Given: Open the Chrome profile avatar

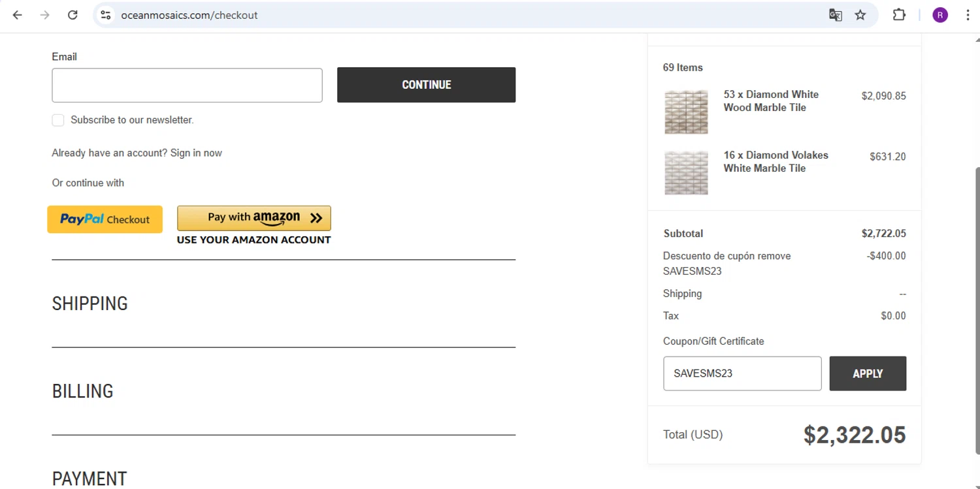Looking at the screenshot, I should pos(939,15).
